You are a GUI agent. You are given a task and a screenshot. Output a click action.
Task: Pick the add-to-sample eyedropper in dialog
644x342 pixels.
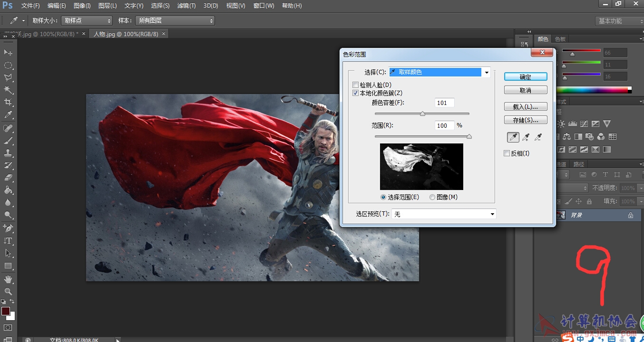[x=526, y=137]
